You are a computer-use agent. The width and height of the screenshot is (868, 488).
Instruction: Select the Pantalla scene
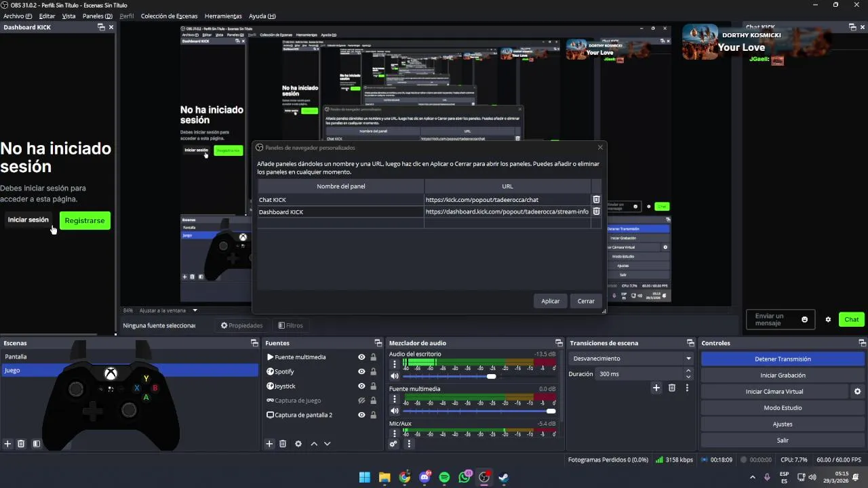pyautogui.click(x=130, y=357)
